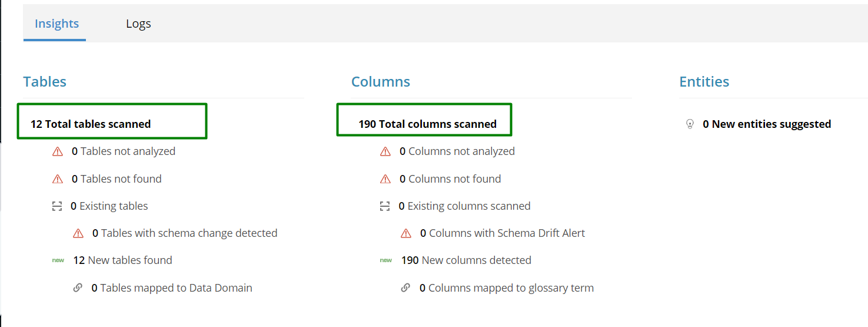Click link icon for Columns mapped to glossary term
This screenshot has width=868, height=327.
coord(405,288)
